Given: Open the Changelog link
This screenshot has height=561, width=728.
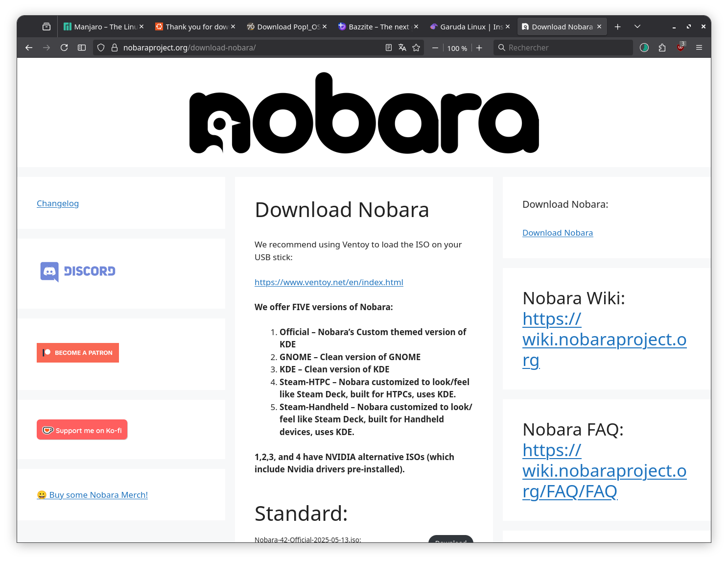Looking at the screenshot, I should point(58,203).
